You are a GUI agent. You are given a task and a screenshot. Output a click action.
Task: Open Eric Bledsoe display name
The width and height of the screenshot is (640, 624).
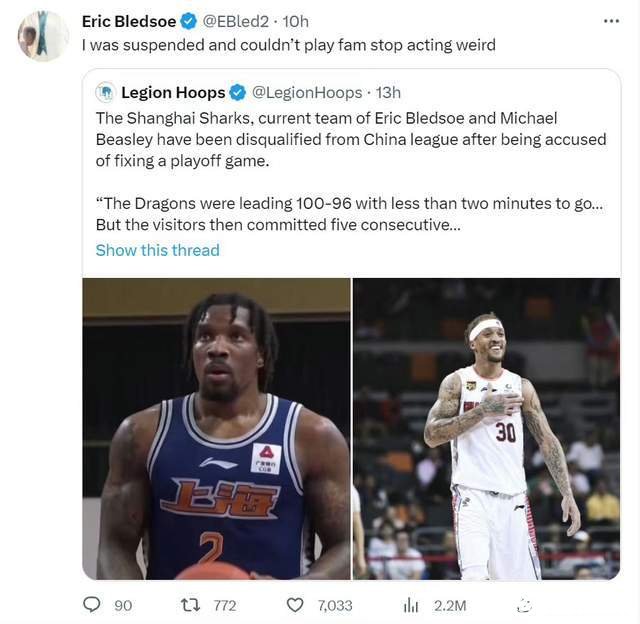coord(129,21)
